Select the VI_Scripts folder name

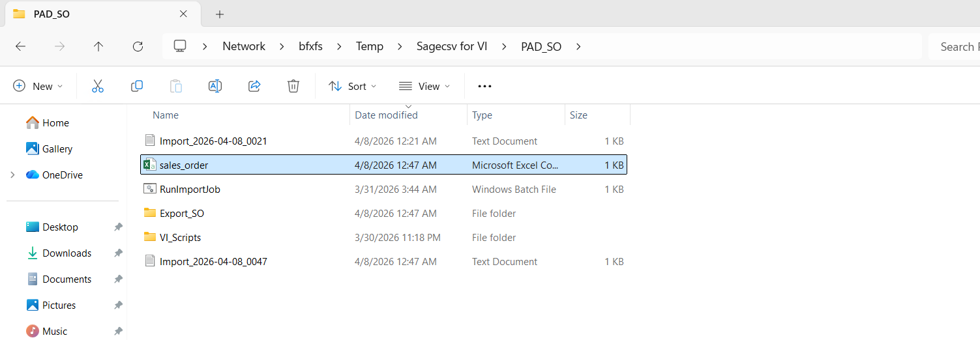pos(180,238)
